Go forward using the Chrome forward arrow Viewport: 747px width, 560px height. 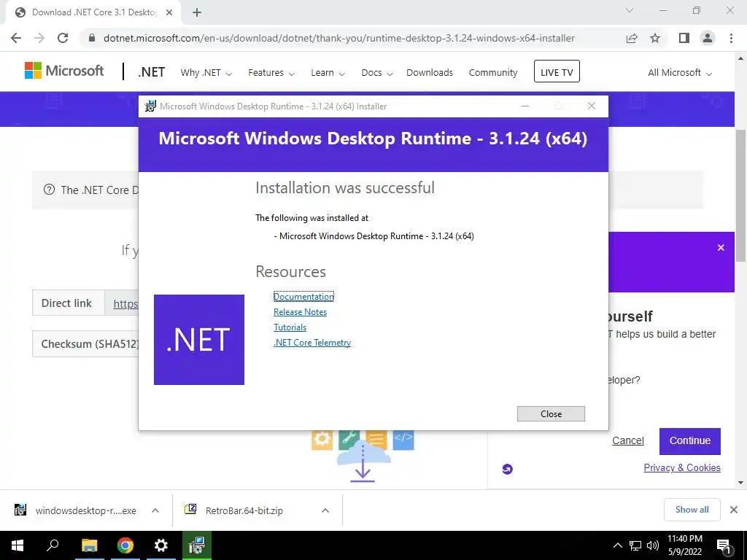pos(39,38)
